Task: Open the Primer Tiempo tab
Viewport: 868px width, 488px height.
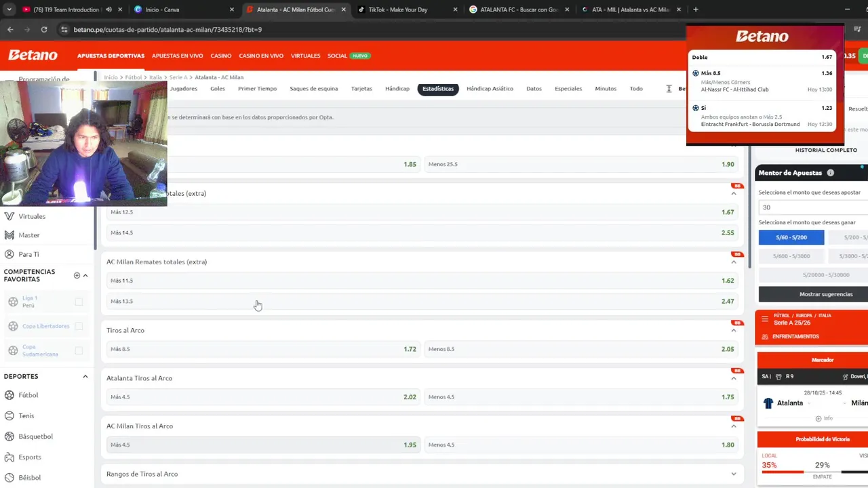Action: pyautogui.click(x=257, y=89)
